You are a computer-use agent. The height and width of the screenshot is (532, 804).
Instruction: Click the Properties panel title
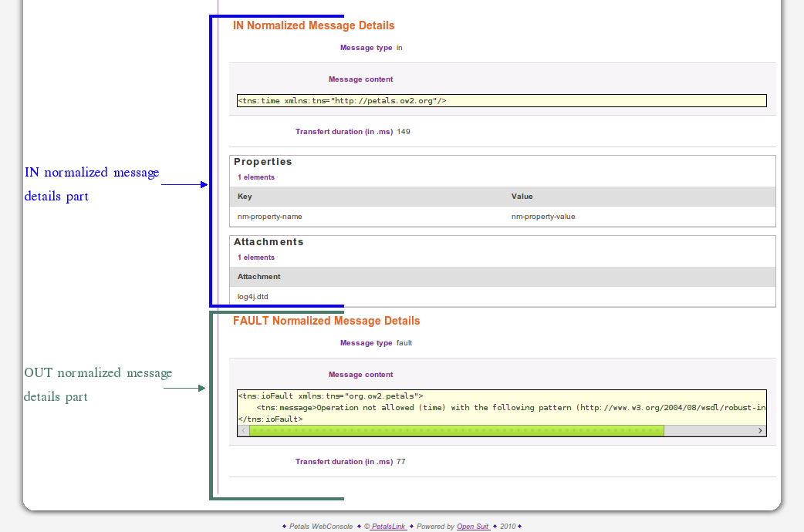tap(263, 162)
